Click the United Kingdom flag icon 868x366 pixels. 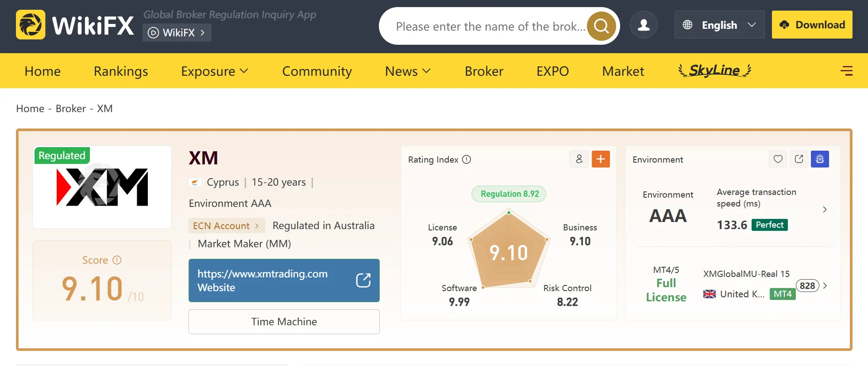tap(710, 294)
